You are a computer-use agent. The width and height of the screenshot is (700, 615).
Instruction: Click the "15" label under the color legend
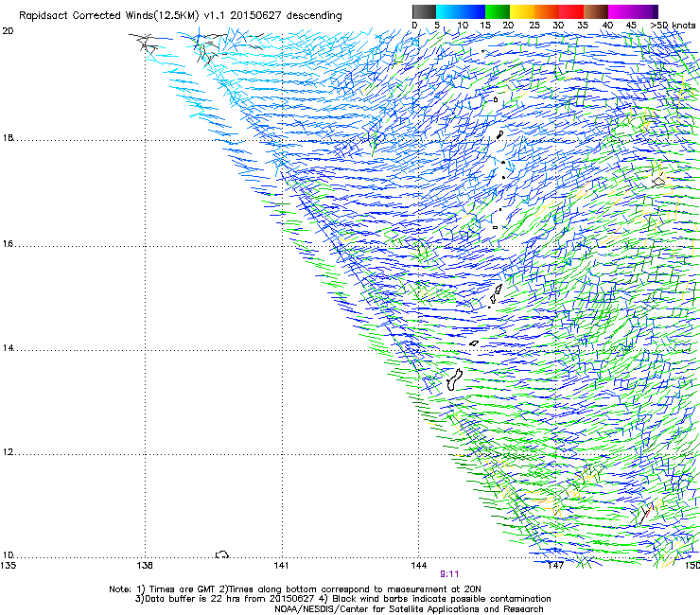pyautogui.click(x=485, y=26)
